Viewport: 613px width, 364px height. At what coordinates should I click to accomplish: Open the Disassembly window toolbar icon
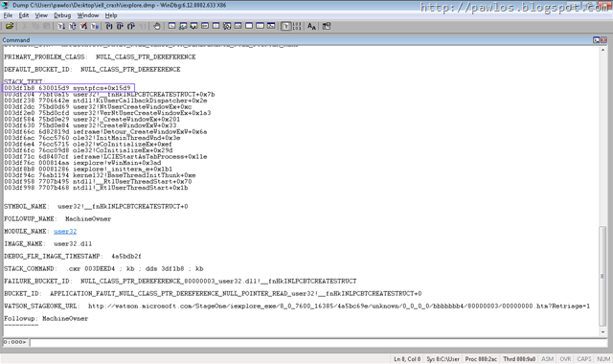click(x=238, y=26)
